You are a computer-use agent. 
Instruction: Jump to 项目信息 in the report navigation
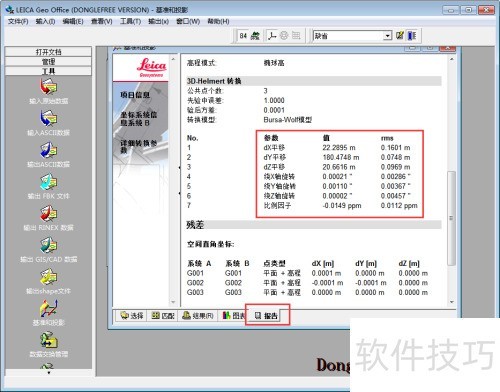(x=135, y=95)
